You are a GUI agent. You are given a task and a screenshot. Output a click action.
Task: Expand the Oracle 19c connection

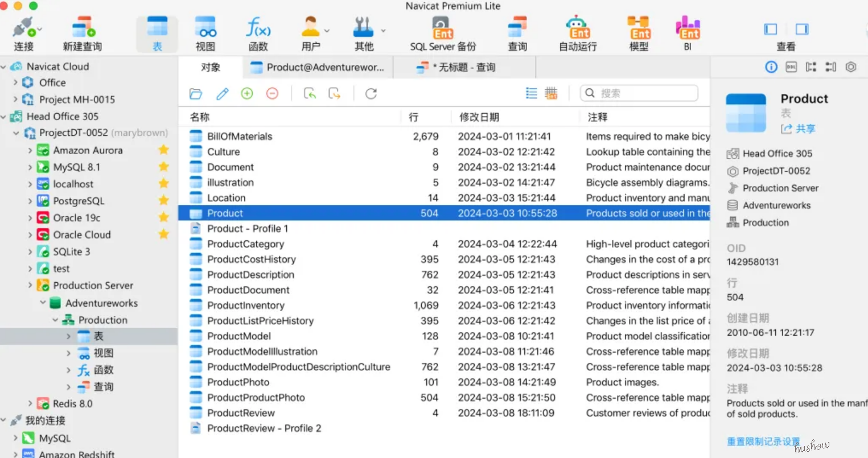pyautogui.click(x=30, y=218)
